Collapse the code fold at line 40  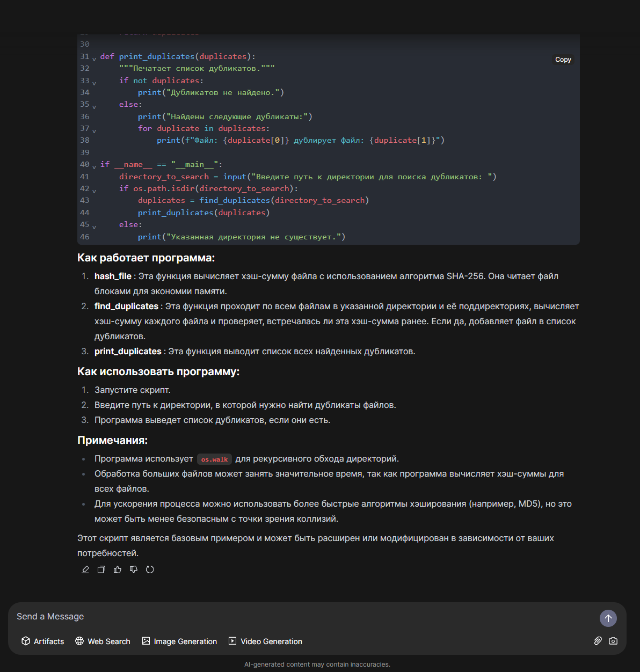pyautogui.click(x=94, y=167)
